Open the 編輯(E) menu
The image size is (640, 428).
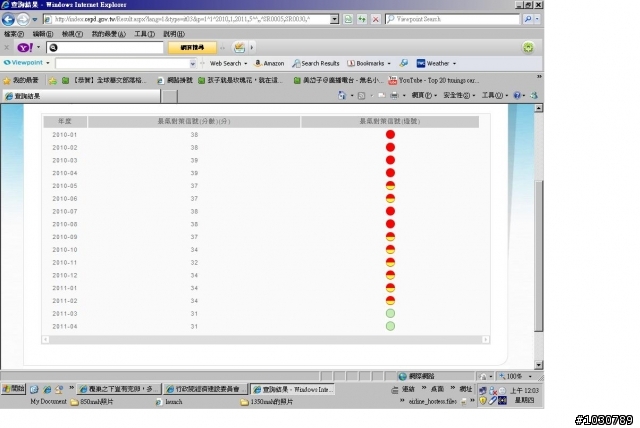click(43, 34)
